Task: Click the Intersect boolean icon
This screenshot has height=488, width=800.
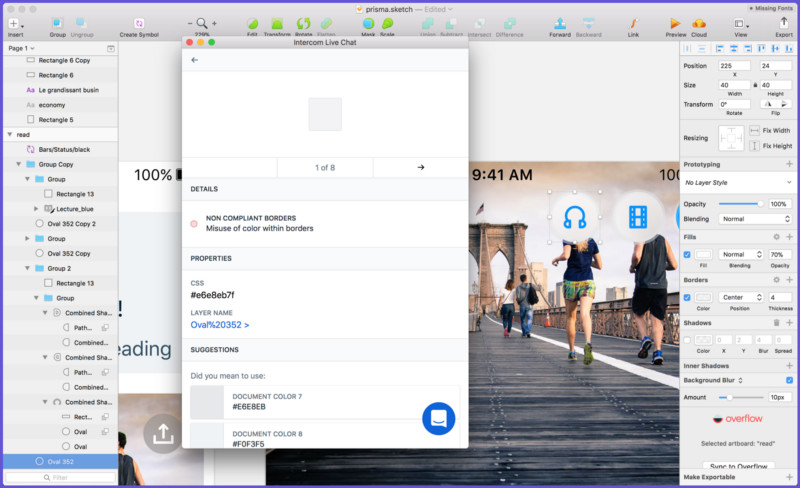Action: coord(480,23)
